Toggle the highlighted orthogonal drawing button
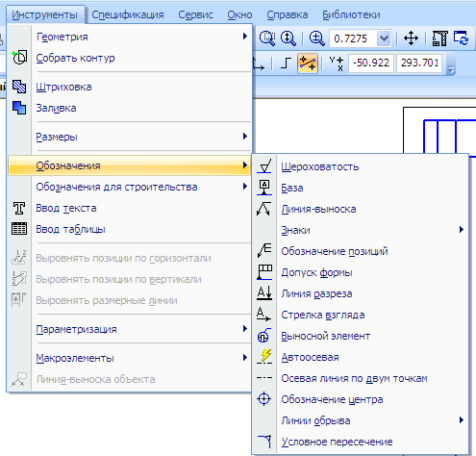 [x=308, y=63]
